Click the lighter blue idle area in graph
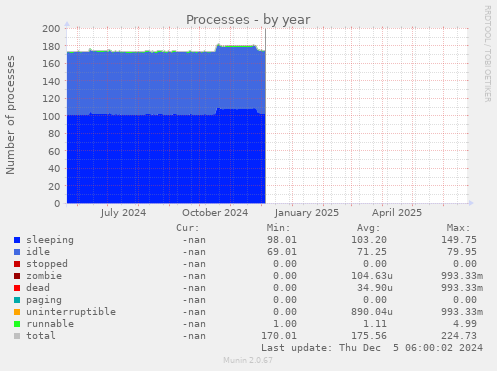Viewport: 497px width, 371px height. 166,83
